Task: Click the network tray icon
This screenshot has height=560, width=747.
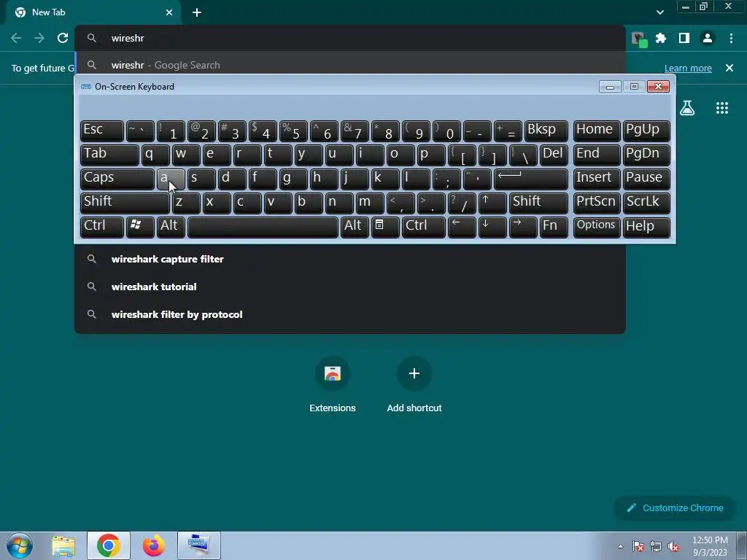Action: [x=656, y=547]
